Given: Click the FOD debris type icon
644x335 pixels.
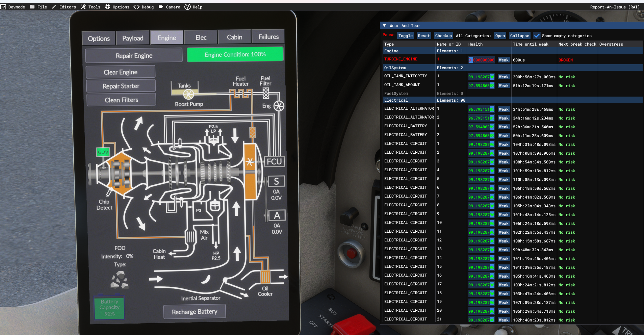Looking at the screenshot, I should tap(120, 280).
